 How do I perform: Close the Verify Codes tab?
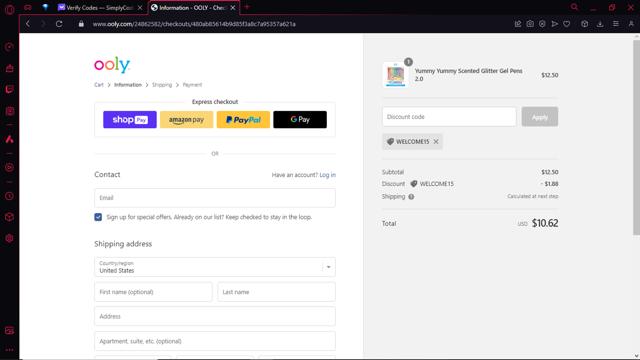click(140, 8)
